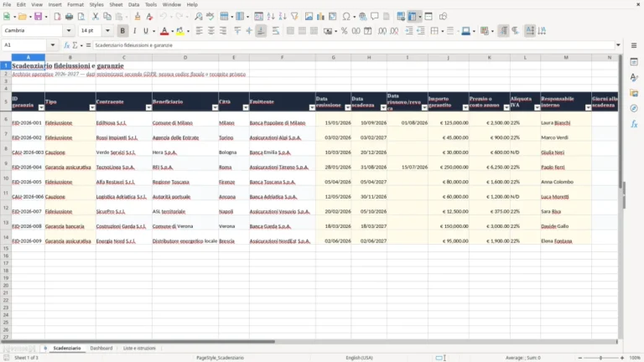Screen dimensions: 644x362
Task: Insert a hyperlink with the globe icon
Action: [362, 17]
